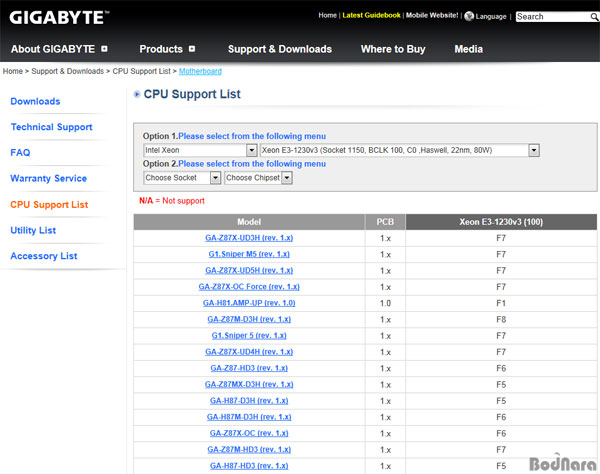Open GA-Z87X-OC Force (rev. 1.x) link

click(249, 287)
